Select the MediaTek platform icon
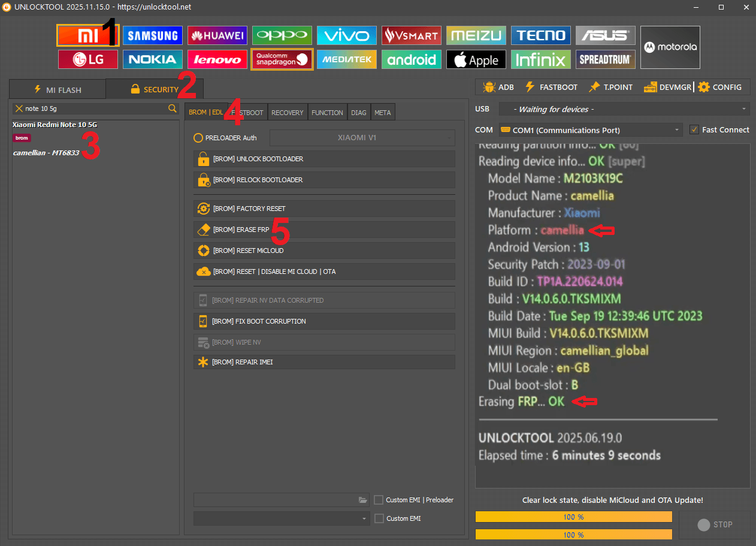 click(x=346, y=59)
